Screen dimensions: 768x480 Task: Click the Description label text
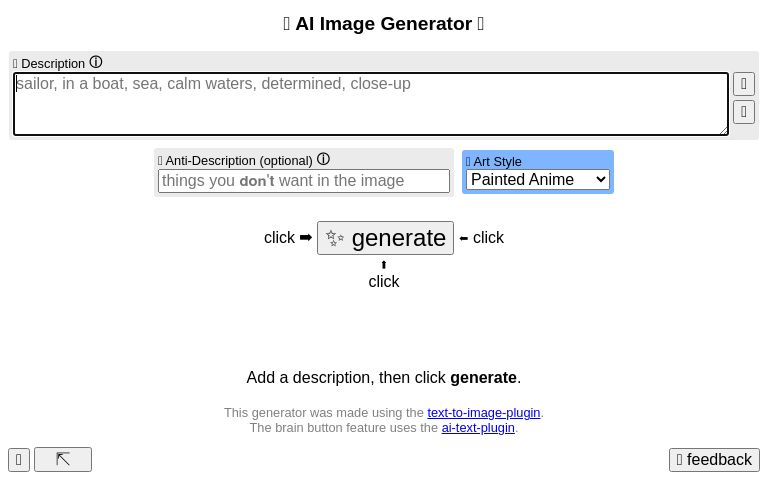53,63
